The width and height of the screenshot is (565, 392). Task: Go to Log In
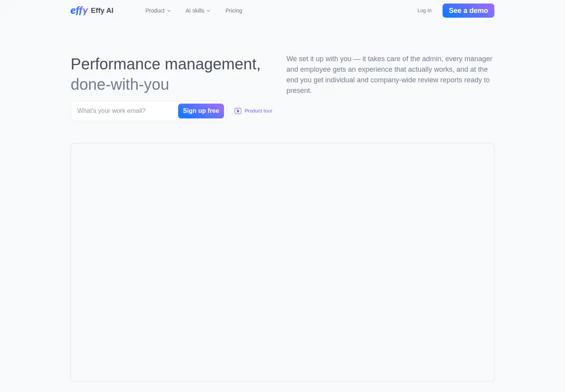point(425,11)
